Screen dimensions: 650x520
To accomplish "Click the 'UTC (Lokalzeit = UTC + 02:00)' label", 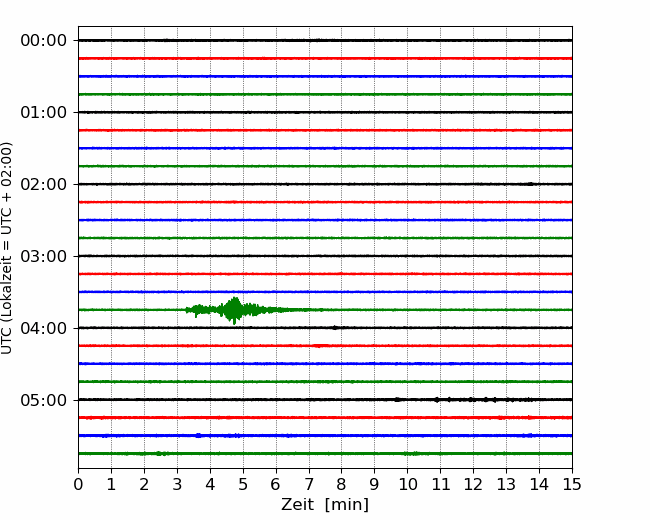I will point(7,248).
